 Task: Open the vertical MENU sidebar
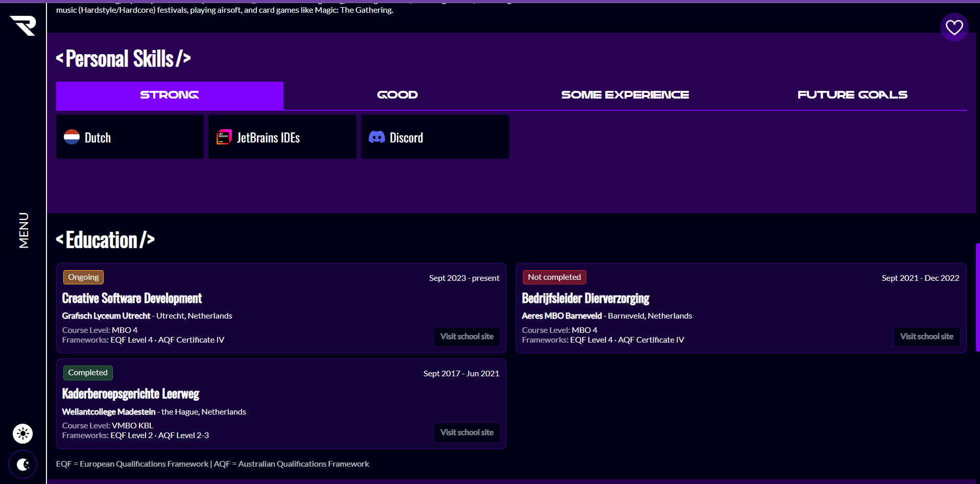(23, 230)
